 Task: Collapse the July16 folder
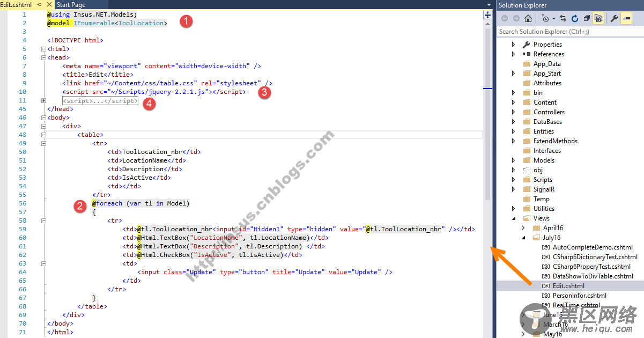click(x=523, y=238)
